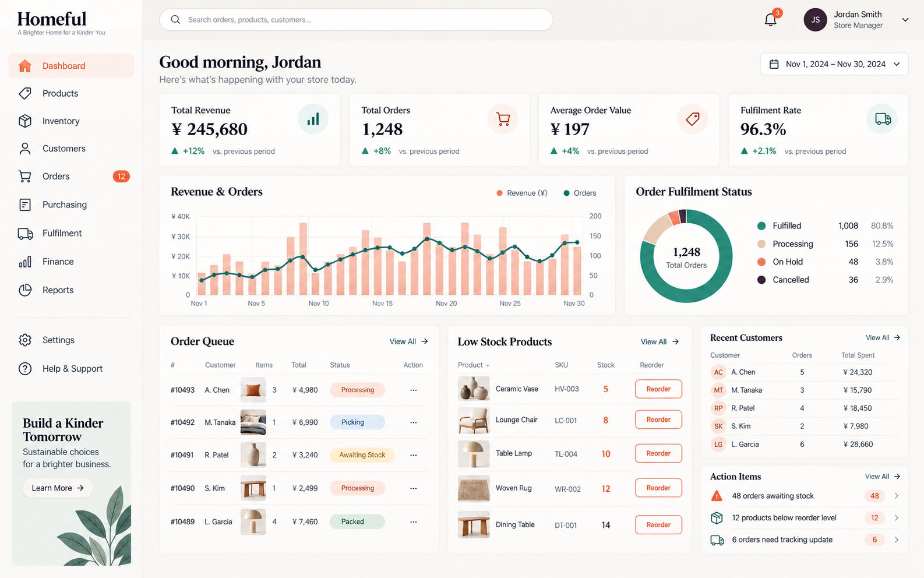This screenshot has height=578, width=924.
Task: Click the Finance bars icon in sidebar
Action: [25, 262]
